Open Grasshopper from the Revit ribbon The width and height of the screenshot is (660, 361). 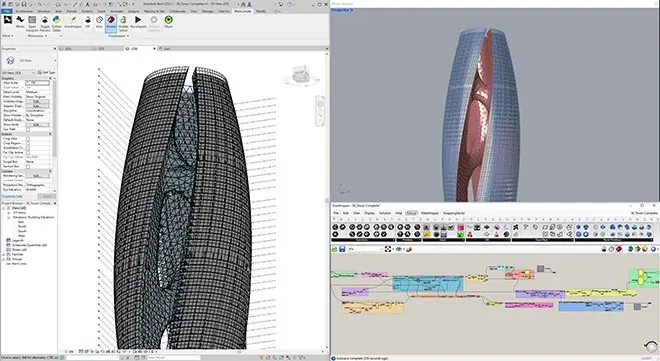tap(73, 22)
